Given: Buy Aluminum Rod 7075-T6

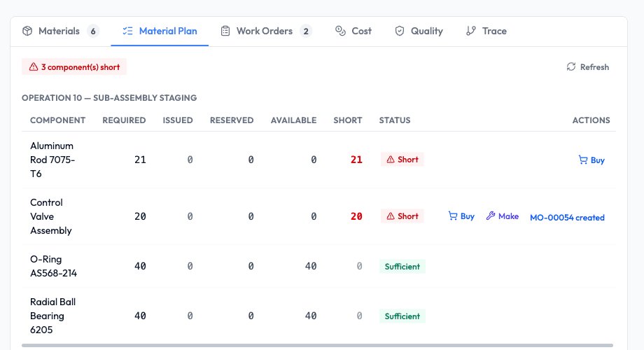Looking at the screenshot, I should pyautogui.click(x=591, y=160).
